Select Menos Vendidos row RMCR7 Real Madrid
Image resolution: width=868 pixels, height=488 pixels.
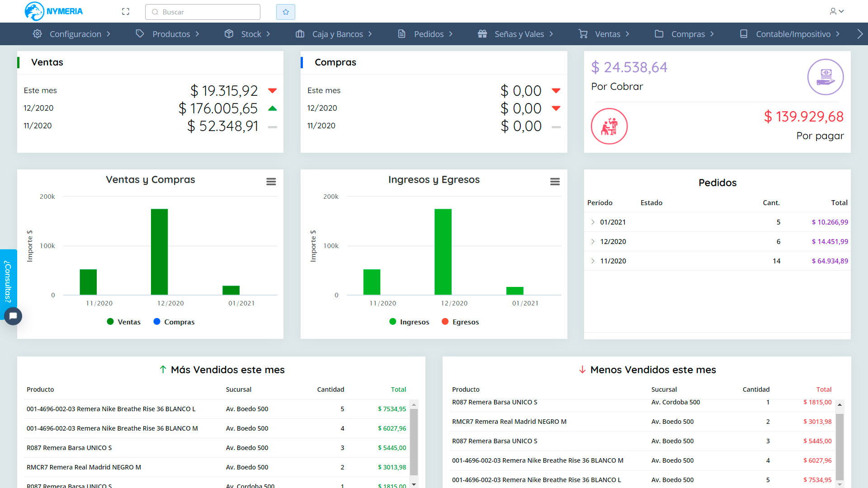click(x=642, y=422)
